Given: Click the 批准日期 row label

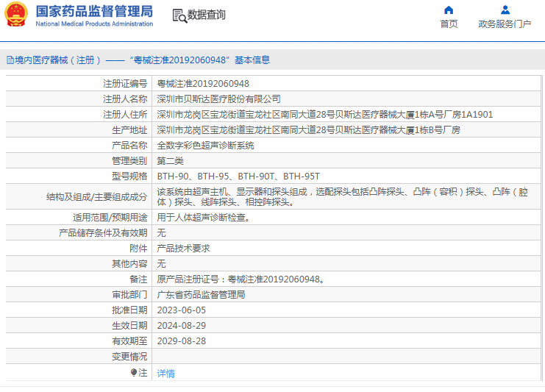Looking at the screenshot, I should (x=129, y=310).
